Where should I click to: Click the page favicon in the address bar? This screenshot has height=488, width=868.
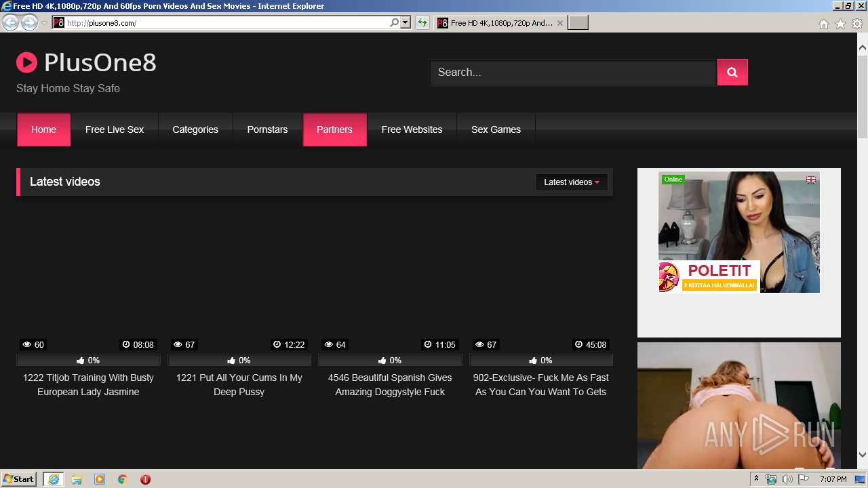tap(59, 23)
